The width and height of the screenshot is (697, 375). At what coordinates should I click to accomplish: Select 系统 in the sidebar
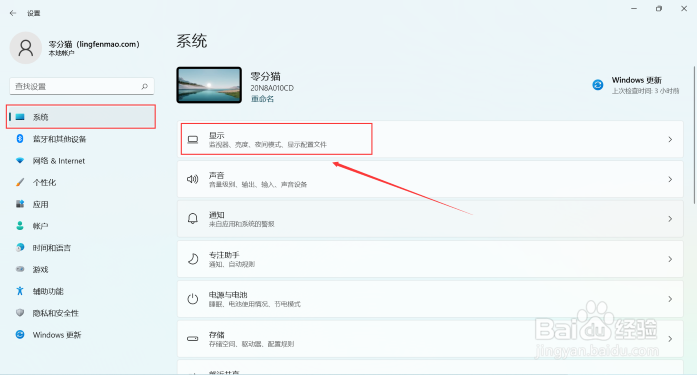click(x=81, y=117)
